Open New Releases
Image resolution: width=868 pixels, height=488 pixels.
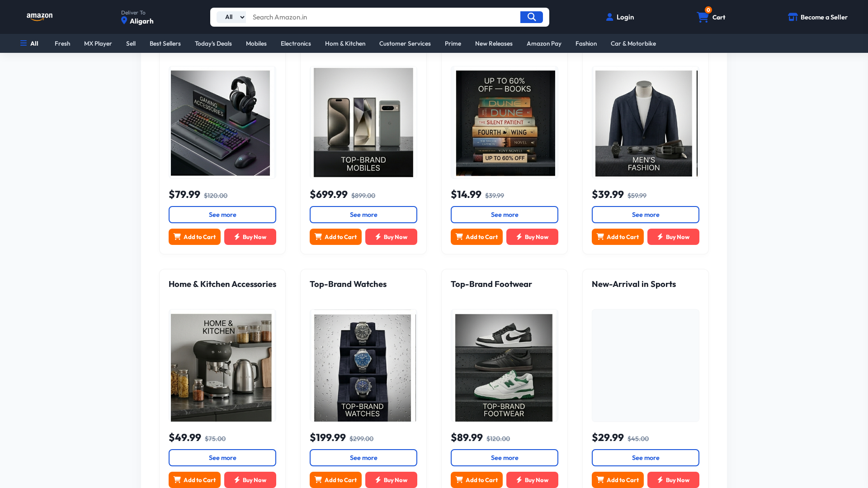tap(494, 43)
